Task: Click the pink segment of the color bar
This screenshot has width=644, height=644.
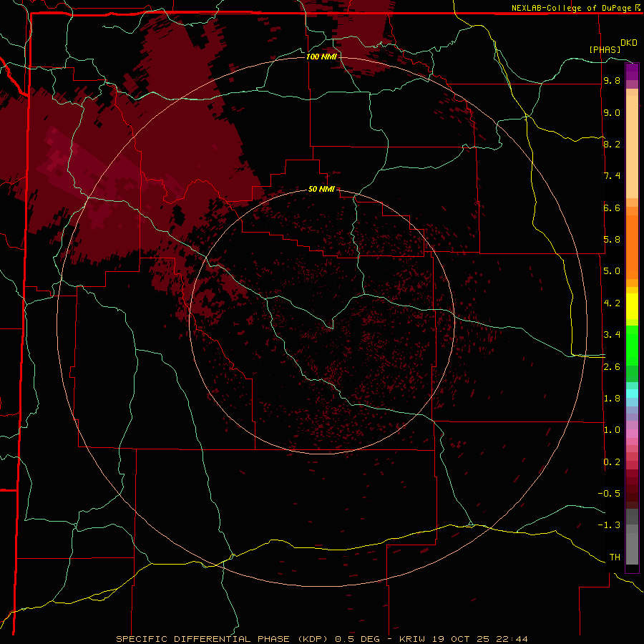Action: [x=632, y=434]
